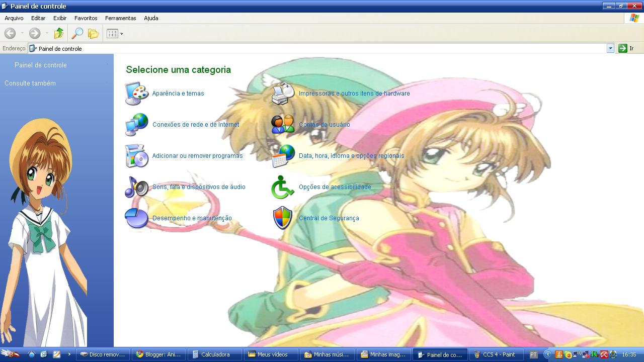Switch to Minhas imagens taskbar button
Image resolution: width=644 pixels, height=362 pixels.
click(x=384, y=354)
